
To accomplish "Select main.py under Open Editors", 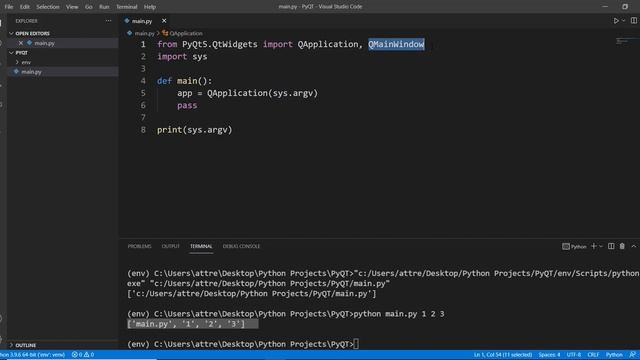I will point(44,43).
